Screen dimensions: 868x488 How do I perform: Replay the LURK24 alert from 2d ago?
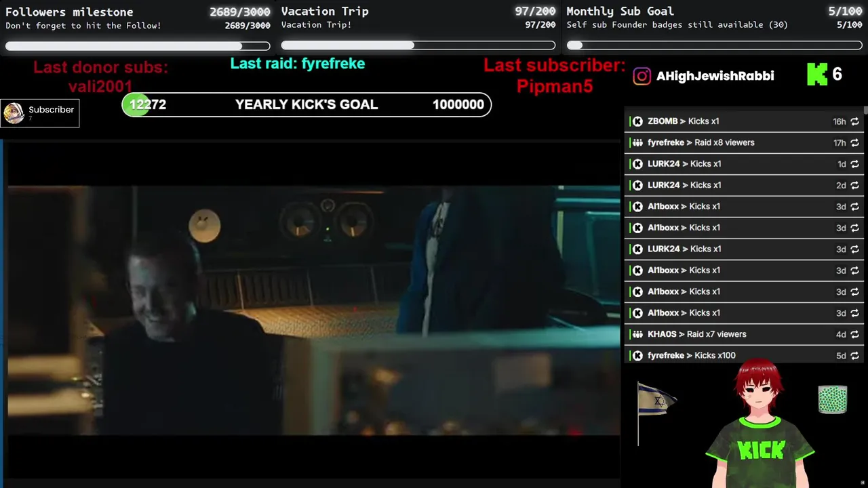point(854,185)
